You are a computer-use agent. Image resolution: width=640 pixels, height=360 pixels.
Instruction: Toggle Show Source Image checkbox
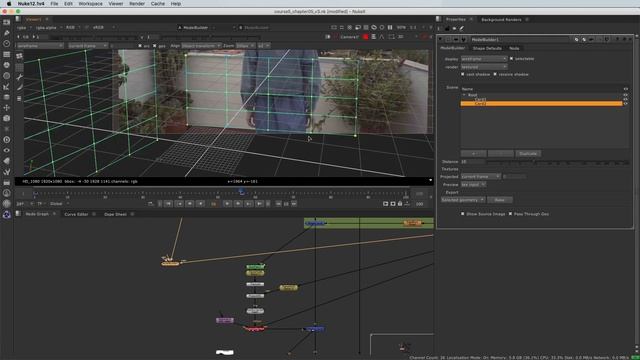462,214
